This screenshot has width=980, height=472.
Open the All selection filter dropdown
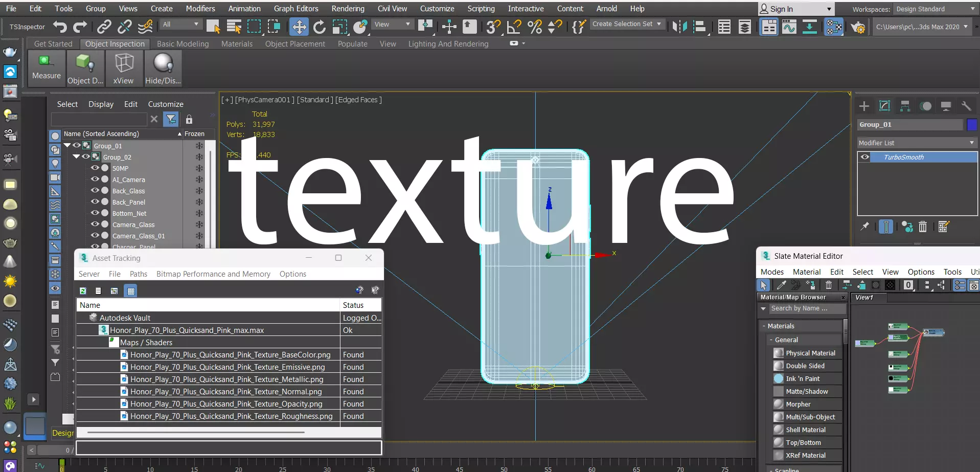coord(180,25)
